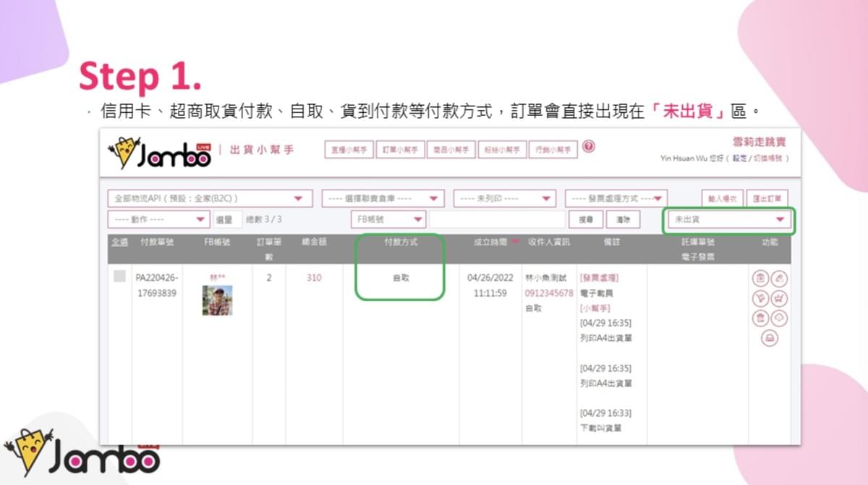
Task: Click the 總數 3 / 3 count text
Action: point(264,219)
